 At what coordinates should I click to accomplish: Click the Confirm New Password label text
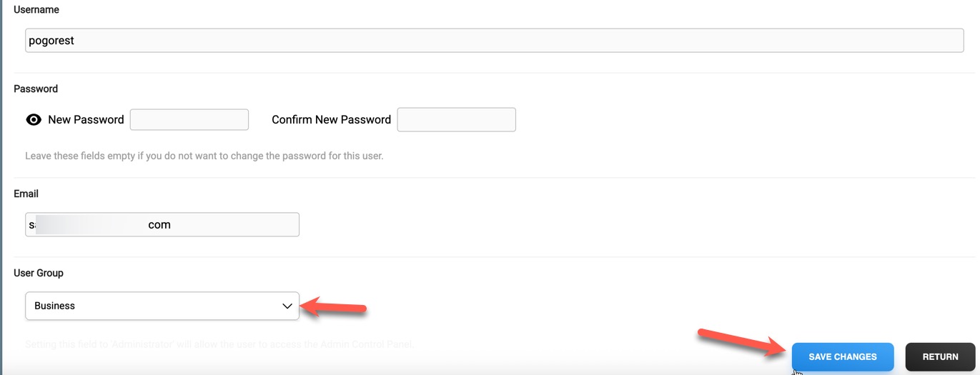(x=331, y=120)
